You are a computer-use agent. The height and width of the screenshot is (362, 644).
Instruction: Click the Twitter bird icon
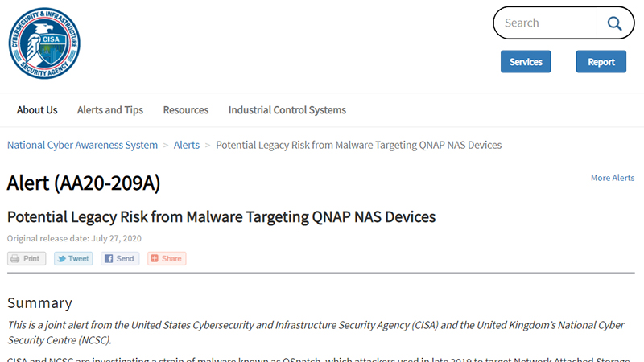pyautogui.click(x=61, y=259)
